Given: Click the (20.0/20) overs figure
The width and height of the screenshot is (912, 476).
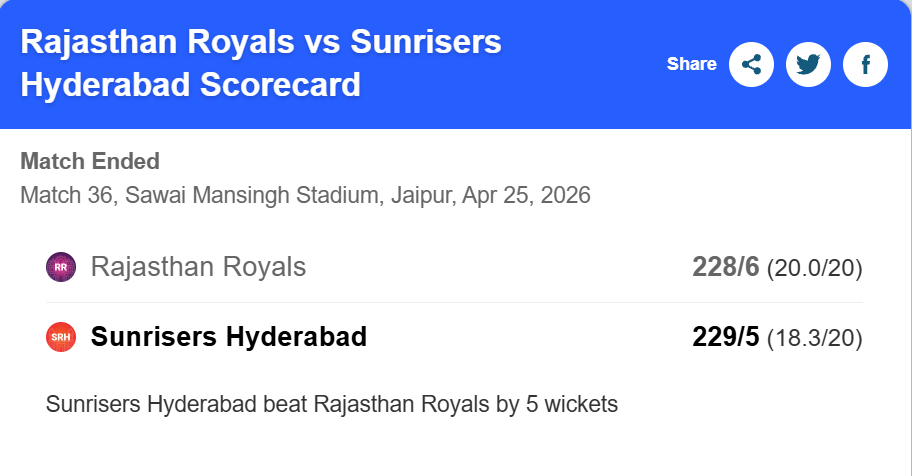Looking at the screenshot, I should click(x=814, y=268).
